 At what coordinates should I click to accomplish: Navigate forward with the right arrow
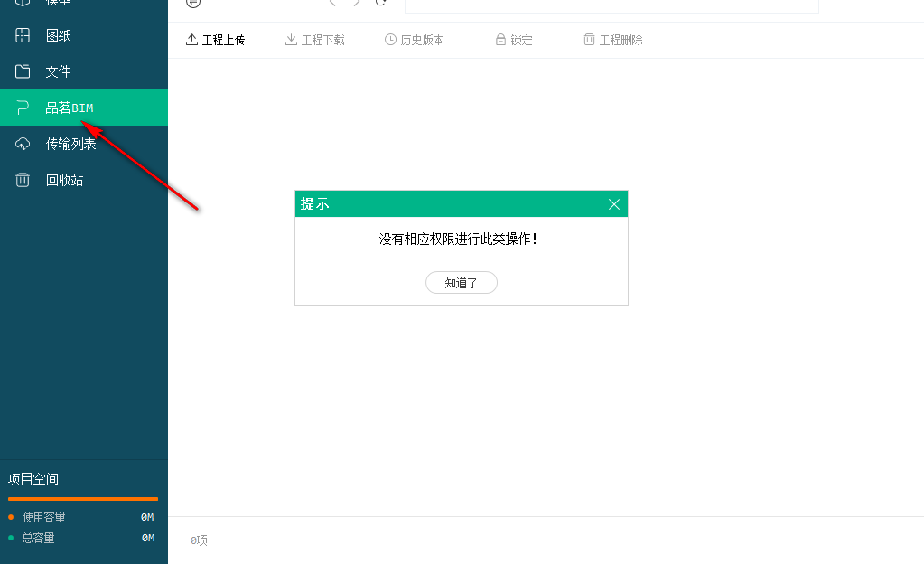pos(356,4)
